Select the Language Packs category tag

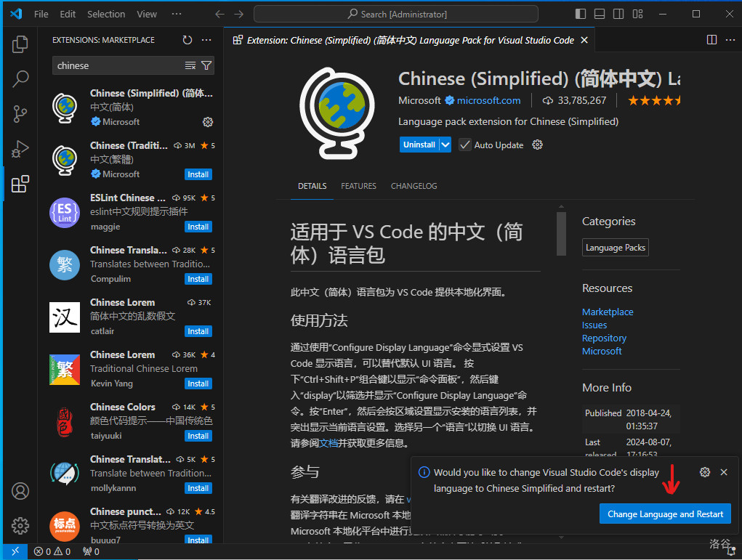pos(615,248)
